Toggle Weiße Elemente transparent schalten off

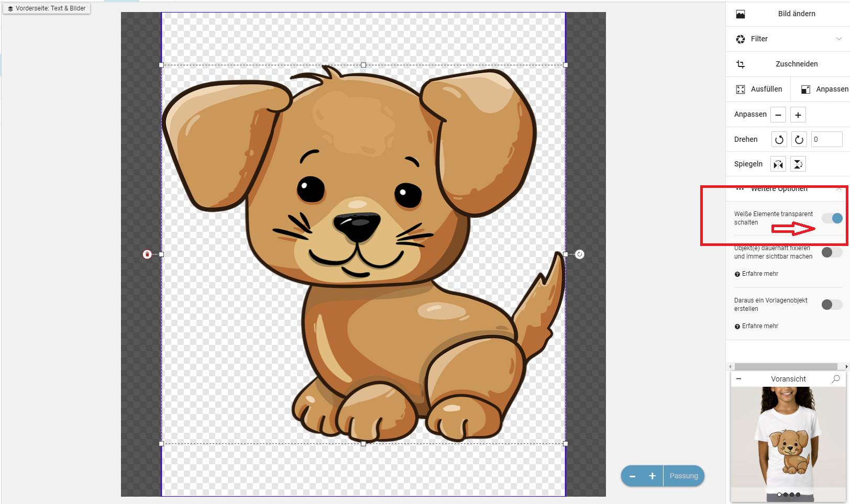[x=832, y=218]
